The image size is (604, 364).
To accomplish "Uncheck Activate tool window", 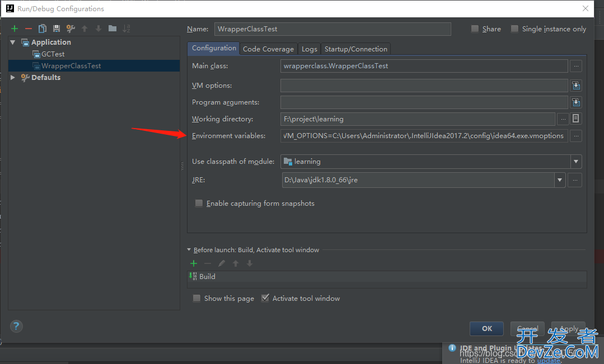I will tap(265, 298).
